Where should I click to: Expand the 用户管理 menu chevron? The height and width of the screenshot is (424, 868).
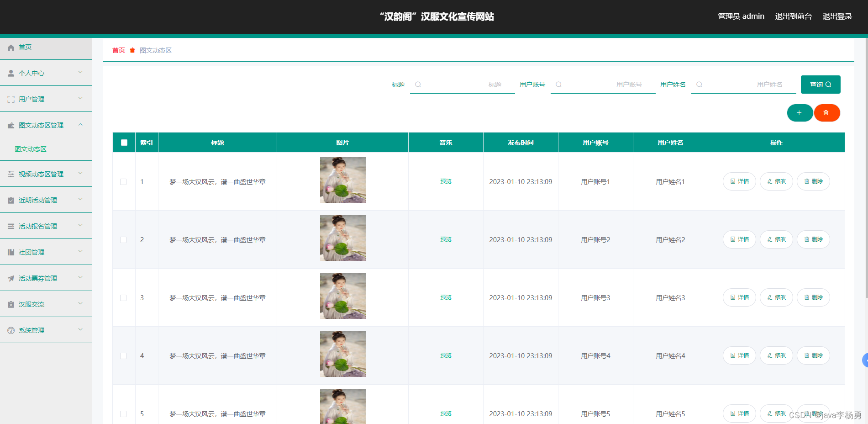tap(80, 98)
